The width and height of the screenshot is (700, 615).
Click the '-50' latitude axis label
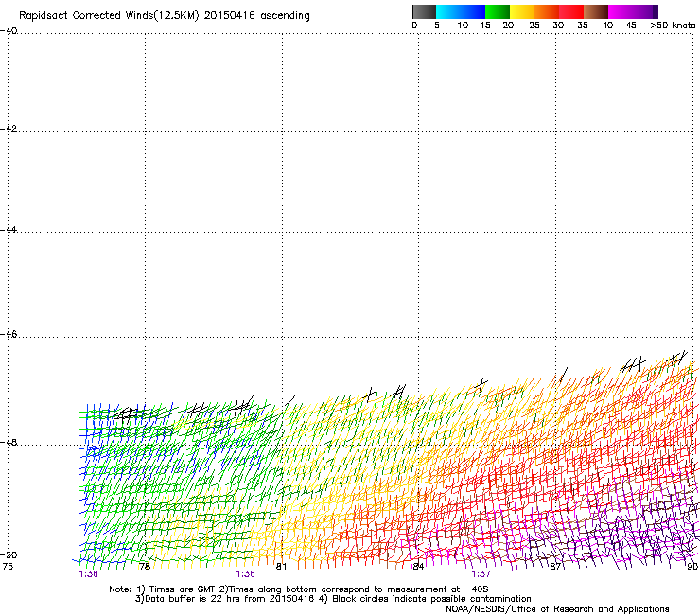tap(9, 554)
